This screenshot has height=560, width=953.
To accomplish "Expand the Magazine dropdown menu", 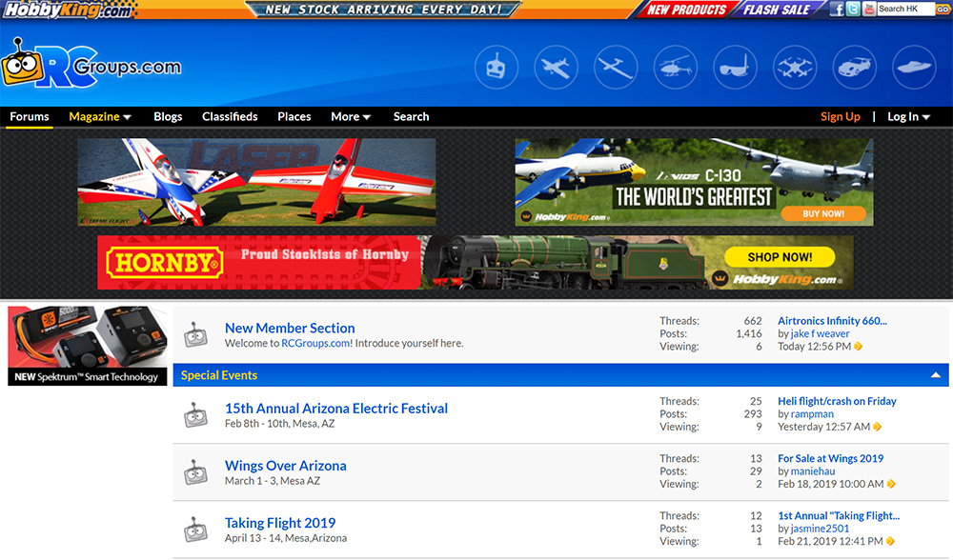I will tap(100, 116).
